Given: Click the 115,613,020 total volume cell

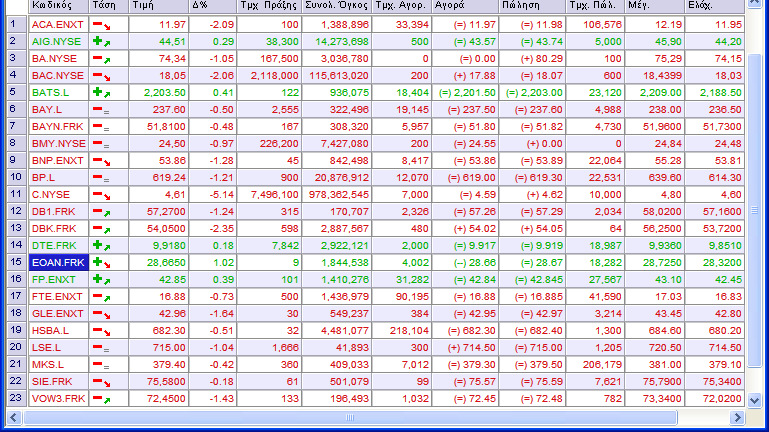Looking at the screenshot, I should click(x=337, y=76).
